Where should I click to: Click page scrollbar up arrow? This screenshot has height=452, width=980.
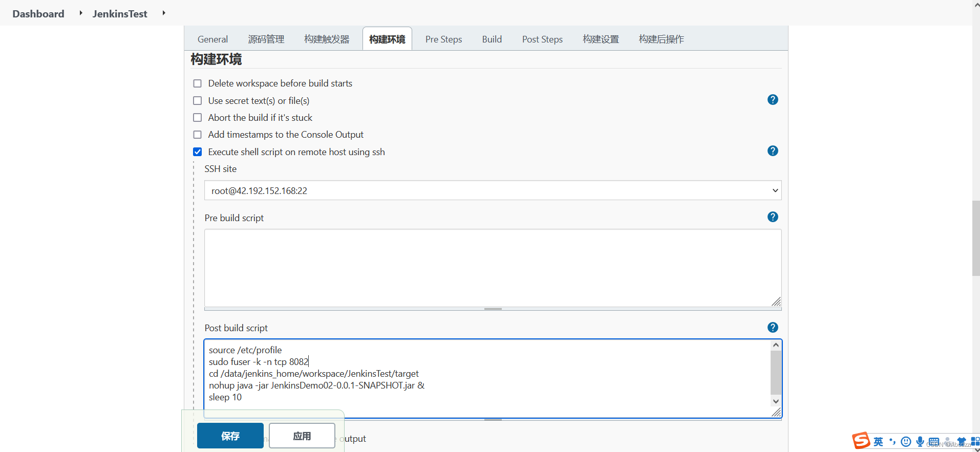(976, 4)
